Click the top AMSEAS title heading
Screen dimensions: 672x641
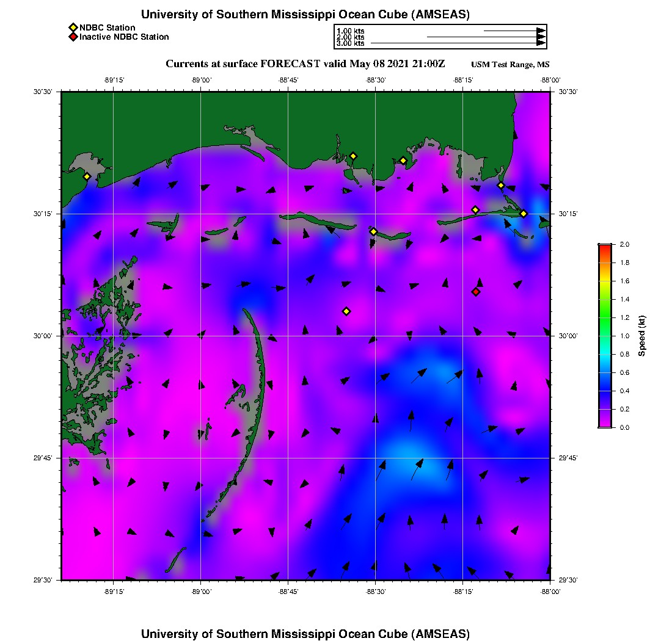305,14
